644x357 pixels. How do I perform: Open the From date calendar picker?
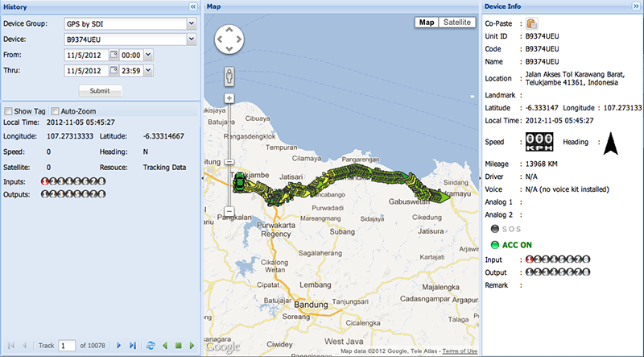tap(113, 55)
